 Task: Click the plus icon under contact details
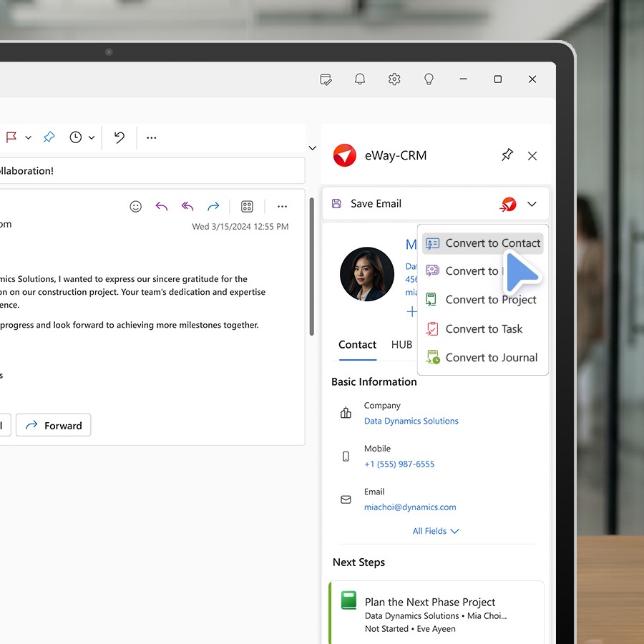(x=411, y=312)
